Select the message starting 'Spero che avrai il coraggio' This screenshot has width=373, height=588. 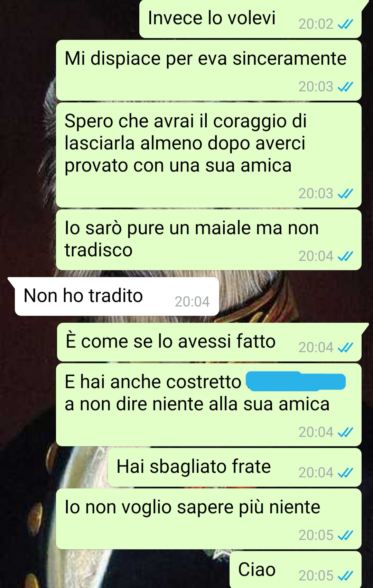[x=208, y=155]
